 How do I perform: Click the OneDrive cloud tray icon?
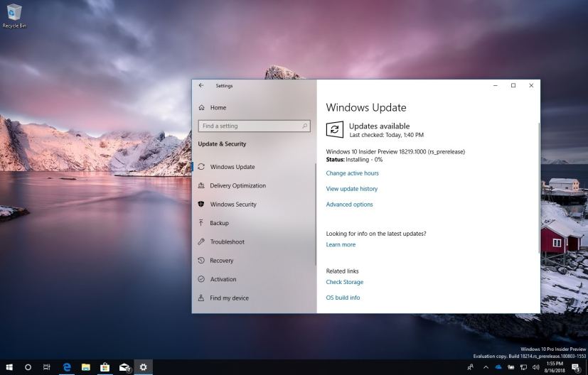tap(498, 367)
